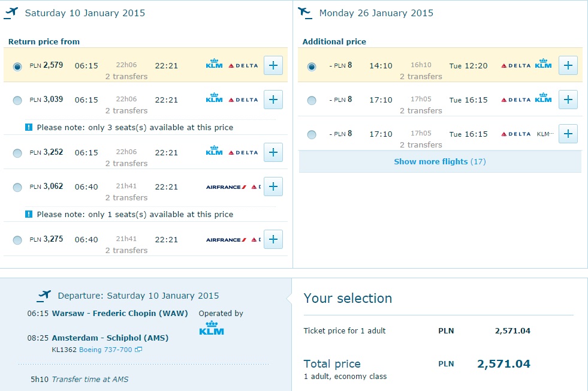Choose the second 17:10 return flight option
This screenshot has height=391, width=588.
tap(312, 135)
